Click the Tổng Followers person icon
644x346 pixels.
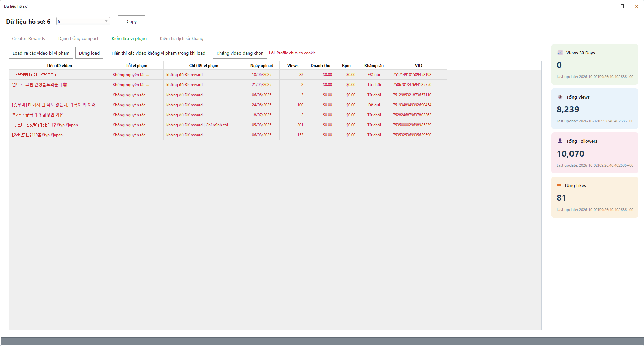(560, 141)
